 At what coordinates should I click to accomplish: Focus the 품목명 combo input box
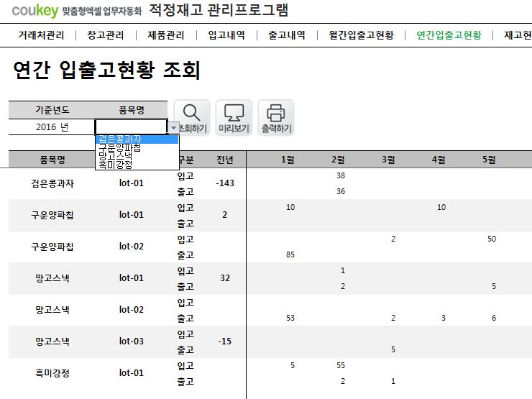tap(132, 127)
